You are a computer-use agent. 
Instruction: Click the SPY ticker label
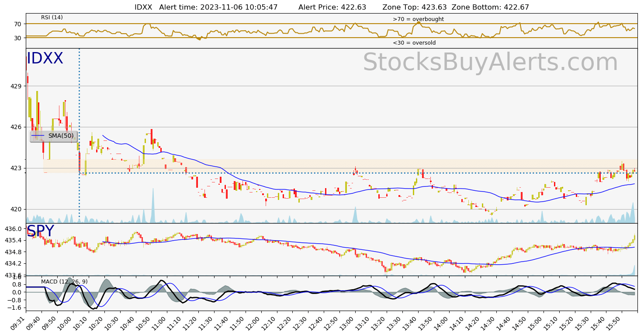(x=40, y=231)
